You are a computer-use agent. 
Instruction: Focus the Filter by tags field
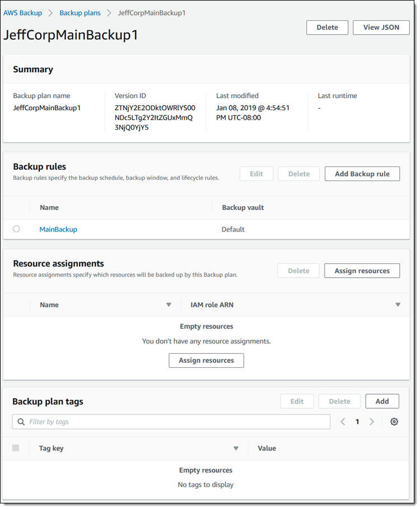[176, 422]
